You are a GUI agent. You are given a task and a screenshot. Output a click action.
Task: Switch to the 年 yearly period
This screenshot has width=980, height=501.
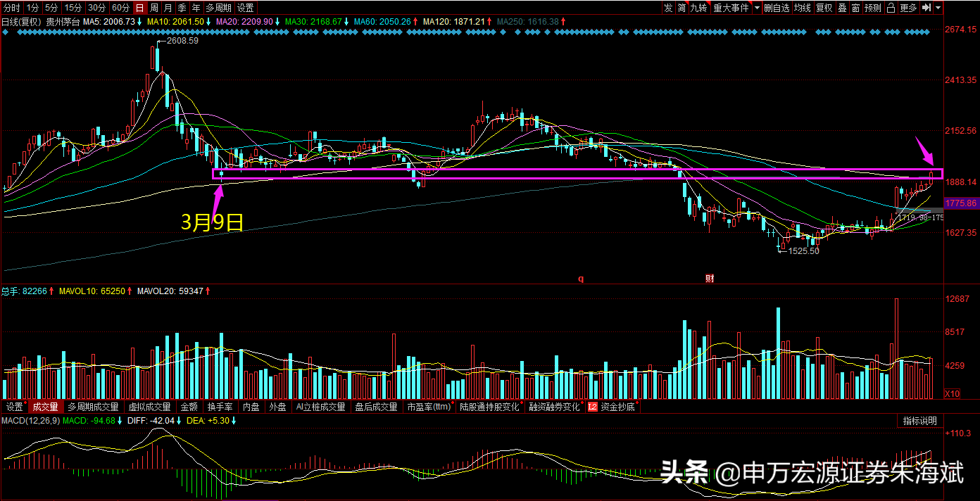(196, 8)
